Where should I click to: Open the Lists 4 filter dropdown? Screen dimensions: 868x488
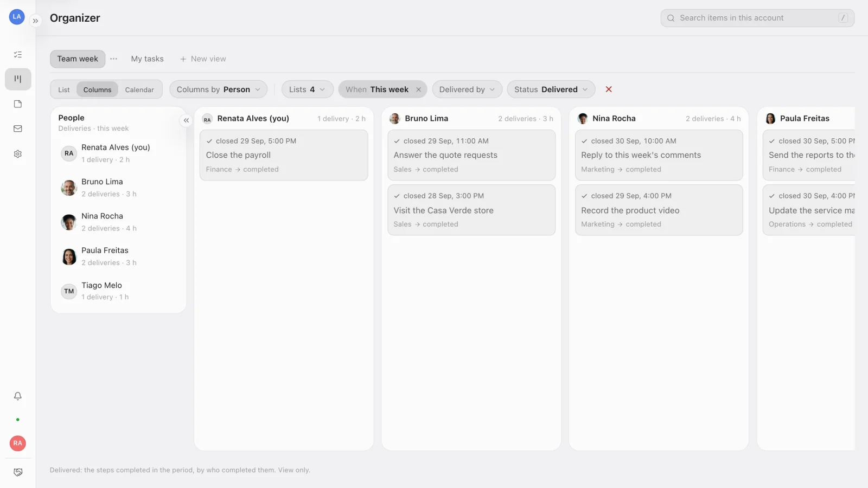(x=307, y=89)
